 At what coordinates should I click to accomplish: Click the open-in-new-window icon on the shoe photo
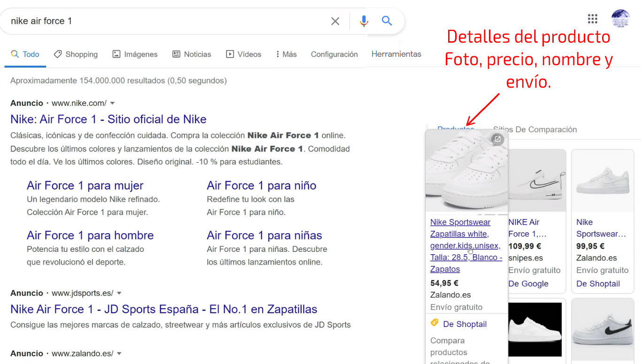point(497,139)
